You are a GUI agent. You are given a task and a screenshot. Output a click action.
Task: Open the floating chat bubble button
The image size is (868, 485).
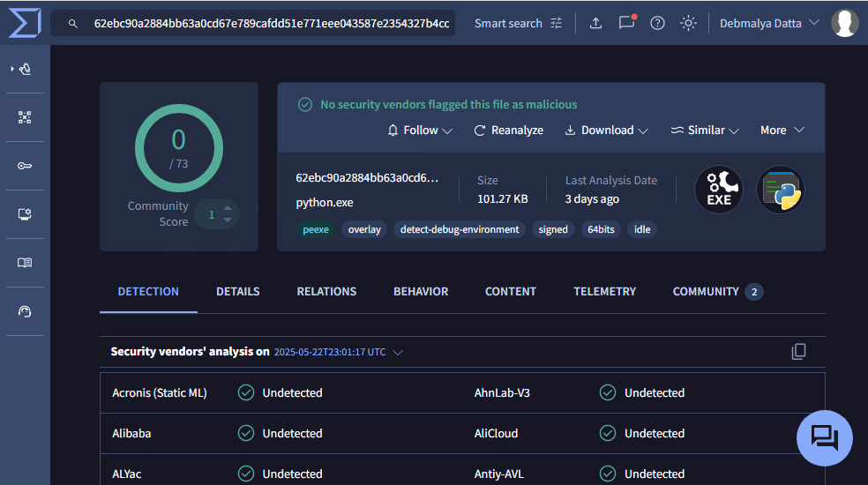pyautogui.click(x=824, y=438)
